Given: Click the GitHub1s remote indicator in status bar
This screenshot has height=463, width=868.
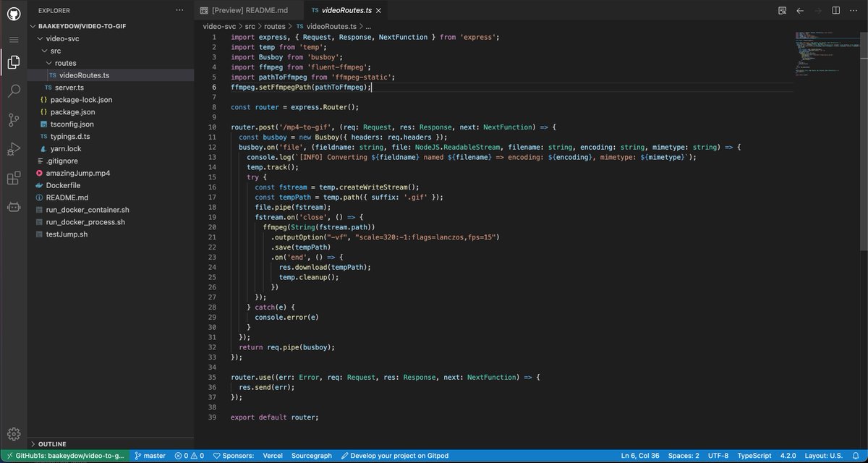Looking at the screenshot, I should [x=64, y=456].
